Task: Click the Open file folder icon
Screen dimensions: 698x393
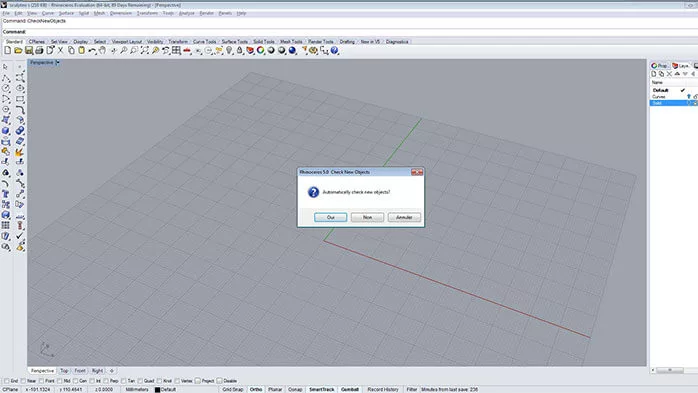Action: coord(18,51)
